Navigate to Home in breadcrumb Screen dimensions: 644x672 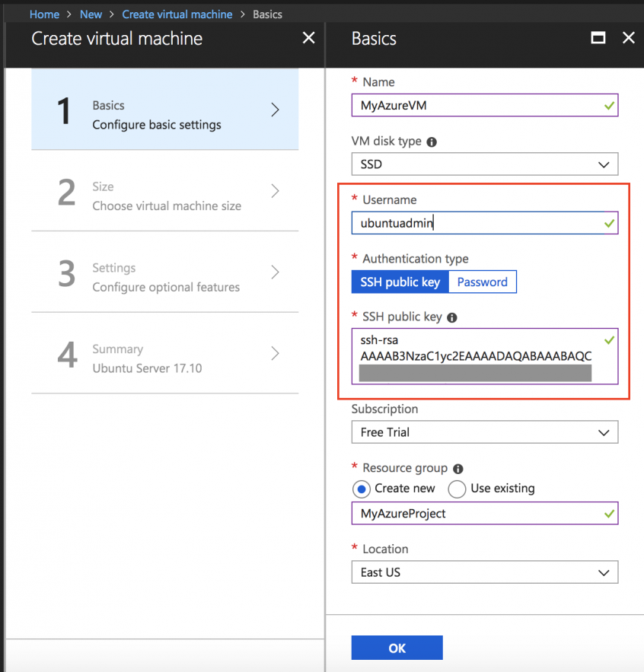tap(44, 14)
